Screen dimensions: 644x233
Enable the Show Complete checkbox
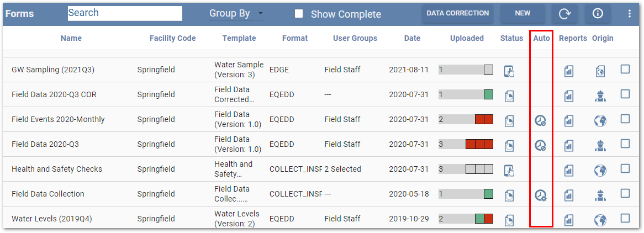[299, 14]
